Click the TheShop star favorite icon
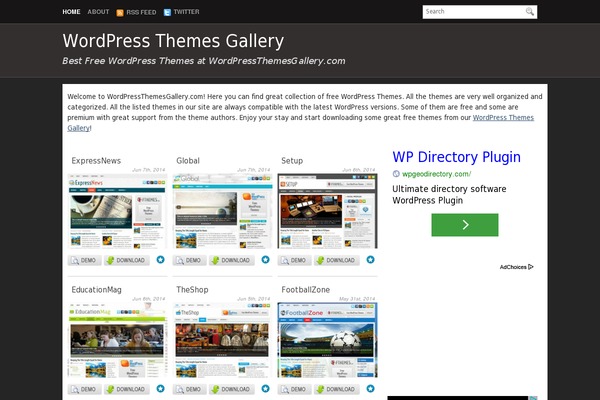 pos(265,389)
